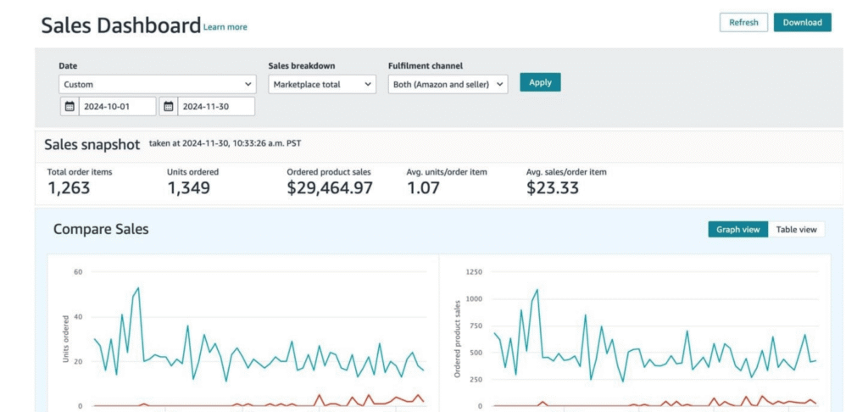Click the Ordered product sales value $29,464.97
868x412 pixels.
point(330,187)
